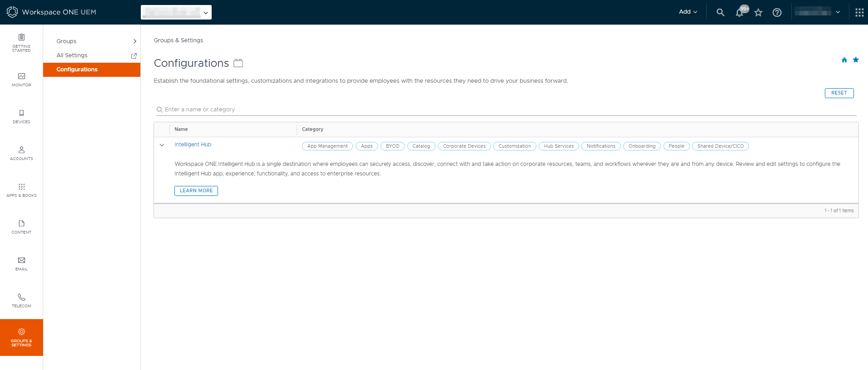Viewport: 868px width, 370px height.
Task: Open Apps & Books sidebar section
Action: 21,190
